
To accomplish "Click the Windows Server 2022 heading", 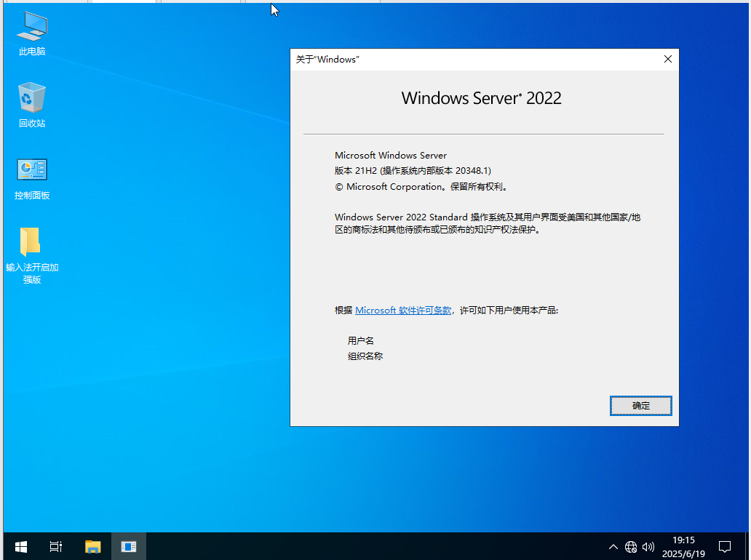I will coord(481,98).
